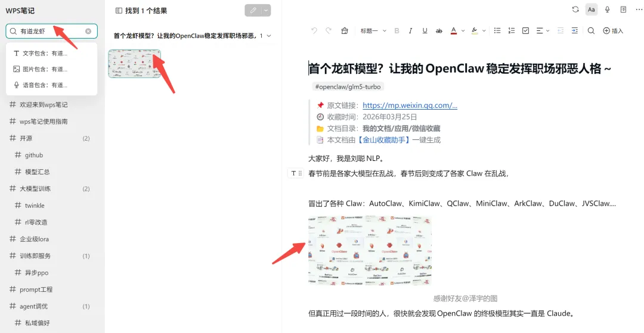The height and width of the screenshot is (333, 644).
Task: Toggle bold formatting
Action: (x=397, y=31)
